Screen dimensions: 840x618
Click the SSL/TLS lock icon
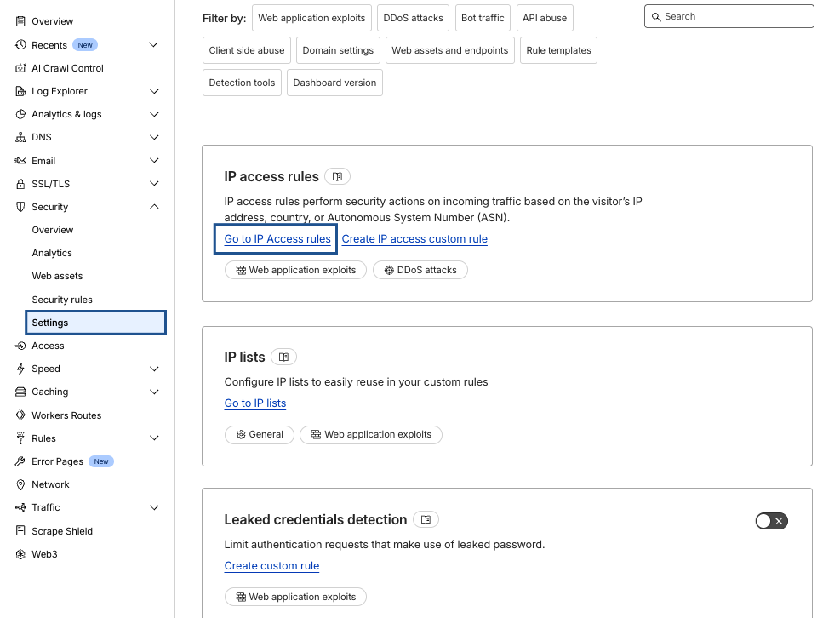coord(20,184)
